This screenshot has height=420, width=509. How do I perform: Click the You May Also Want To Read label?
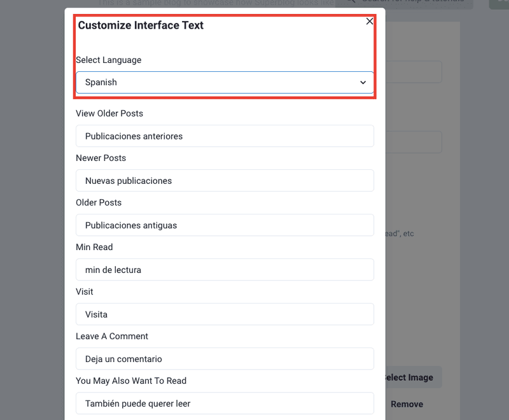click(x=131, y=381)
